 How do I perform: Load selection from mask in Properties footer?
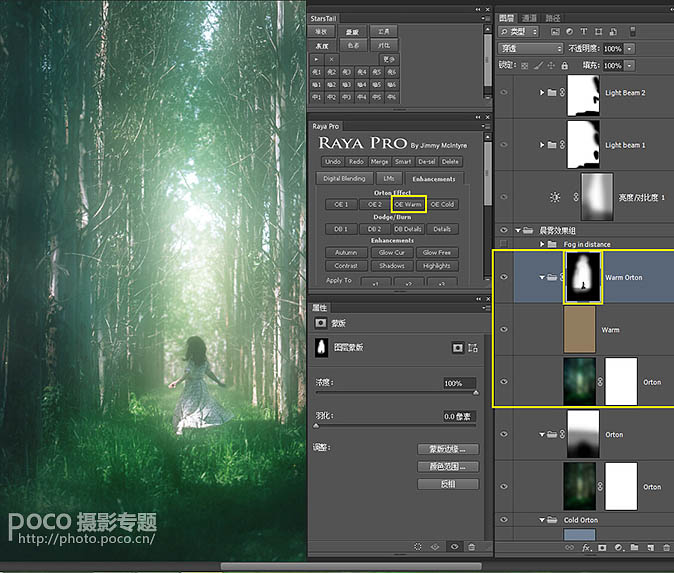(x=418, y=547)
